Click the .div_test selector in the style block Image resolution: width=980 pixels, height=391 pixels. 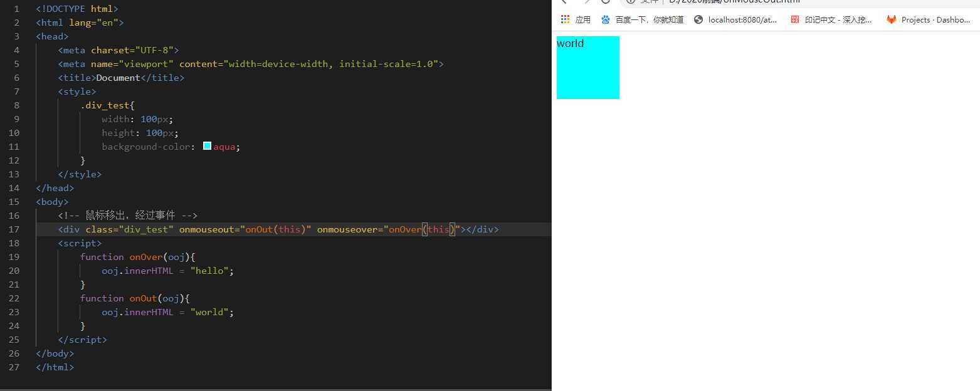pyautogui.click(x=105, y=105)
